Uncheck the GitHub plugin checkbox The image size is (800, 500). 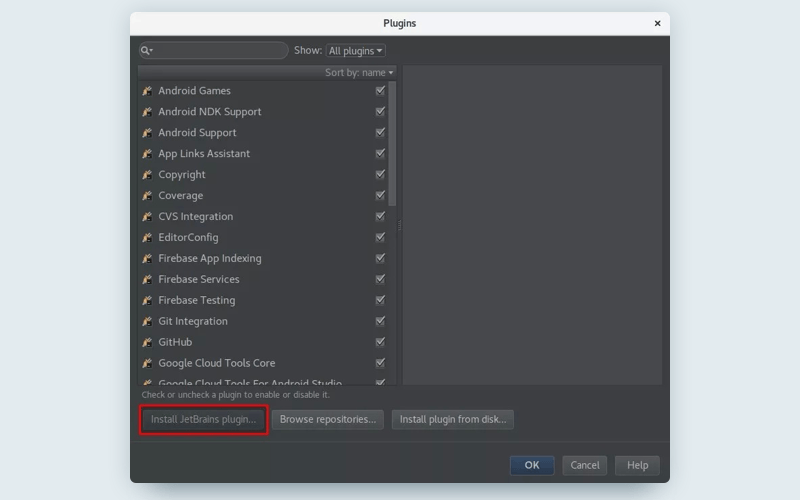click(380, 341)
